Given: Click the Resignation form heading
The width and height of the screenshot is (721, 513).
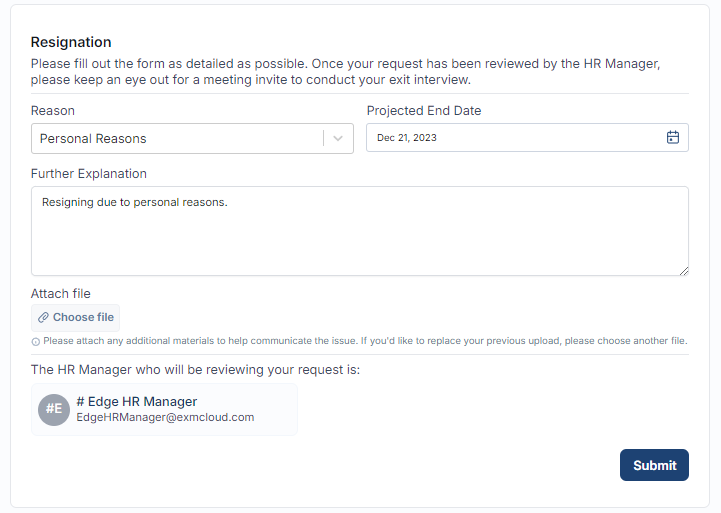Looking at the screenshot, I should 71,42.
